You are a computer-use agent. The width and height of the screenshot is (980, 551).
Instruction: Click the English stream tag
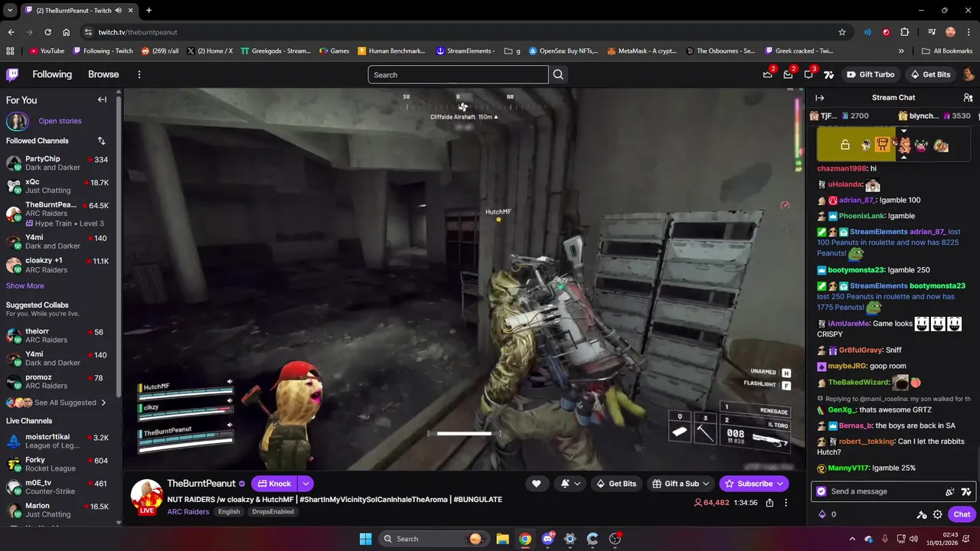click(x=229, y=512)
